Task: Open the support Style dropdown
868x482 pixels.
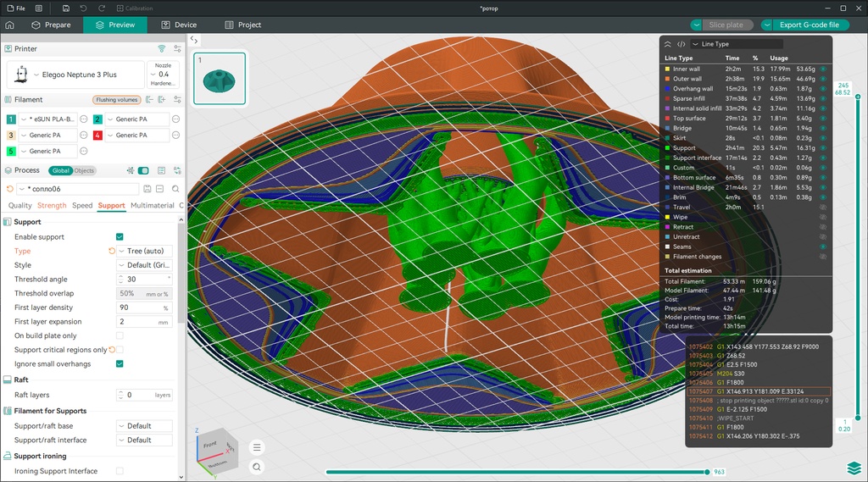Action: pos(144,265)
